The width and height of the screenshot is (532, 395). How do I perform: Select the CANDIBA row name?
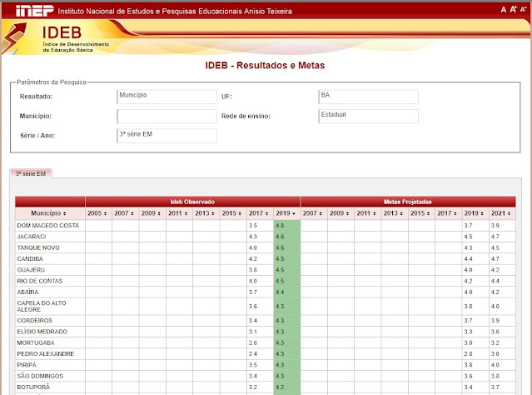click(x=30, y=259)
